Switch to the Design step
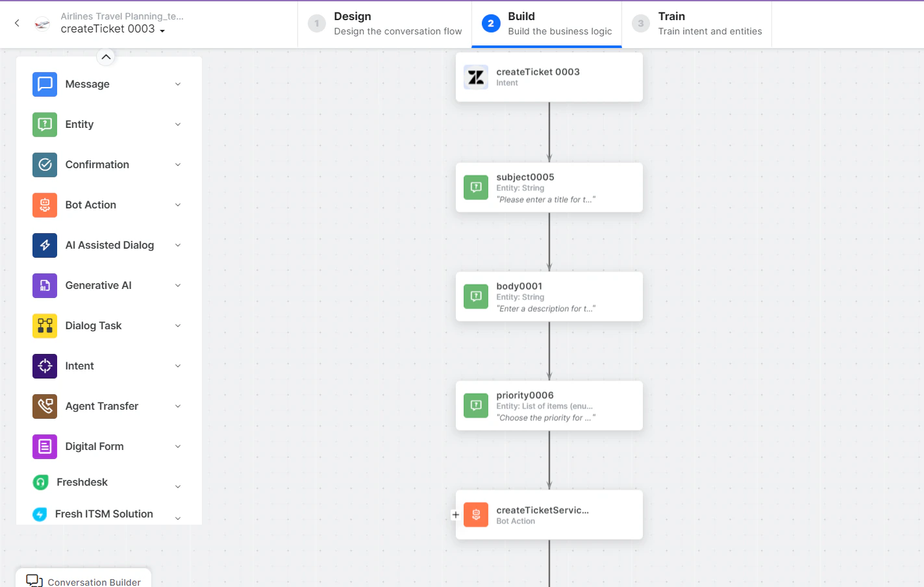The image size is (924, 587). [x=383, y=23]
